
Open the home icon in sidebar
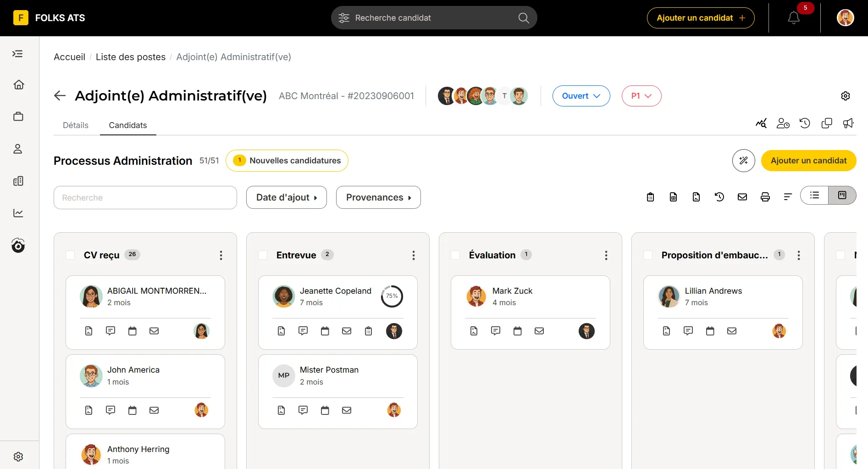[18, 85]
